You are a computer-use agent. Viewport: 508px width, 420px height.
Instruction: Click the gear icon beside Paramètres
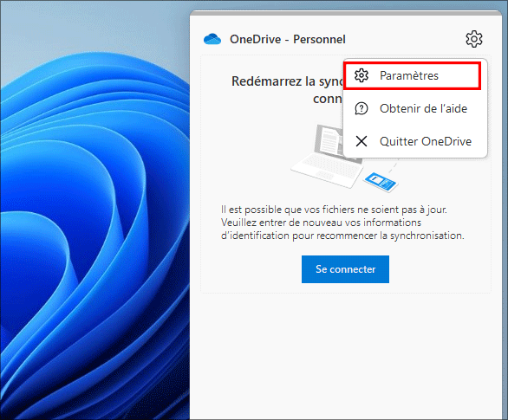(361, 75)
